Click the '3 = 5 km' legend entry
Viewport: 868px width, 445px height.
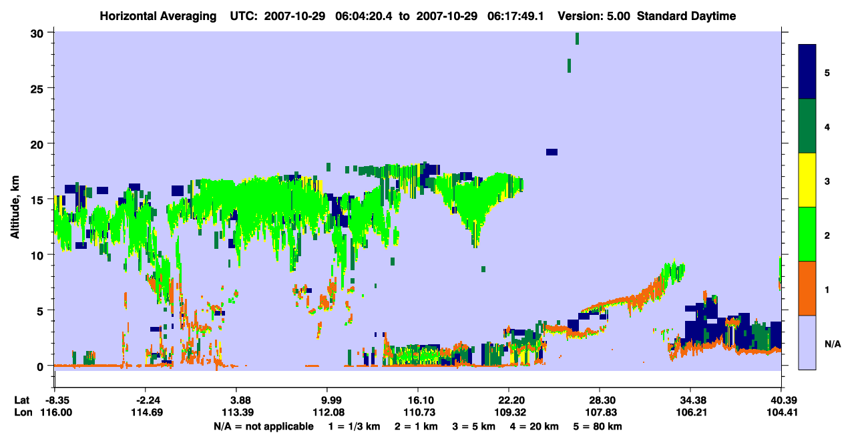(x=473, y=426)
